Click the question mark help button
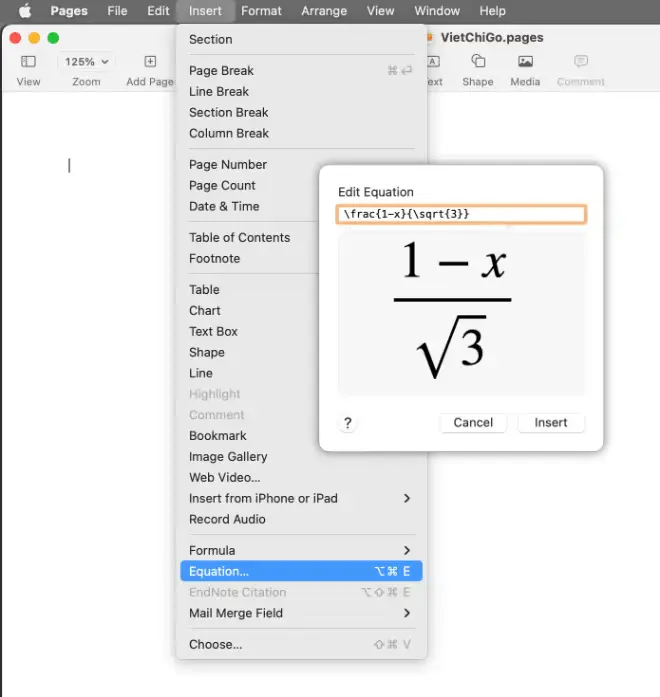Screen dimensions: 660x697 point(348,423)
